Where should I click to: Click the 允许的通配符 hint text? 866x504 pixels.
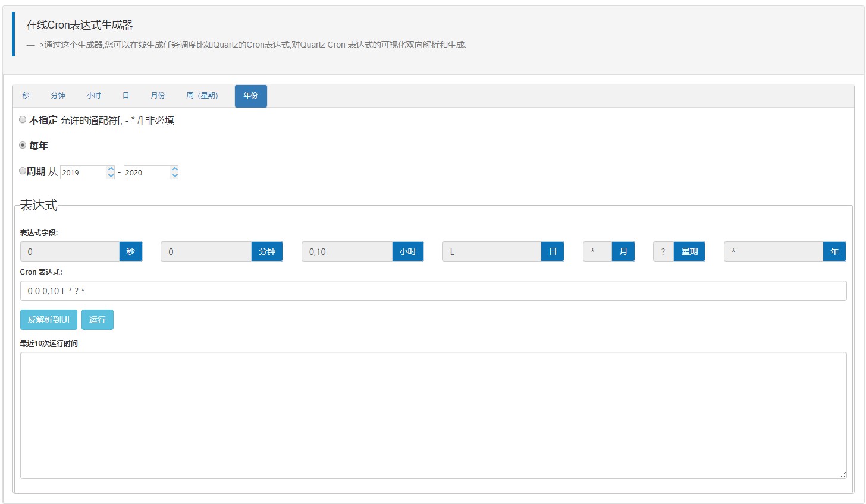pos(117,121)
